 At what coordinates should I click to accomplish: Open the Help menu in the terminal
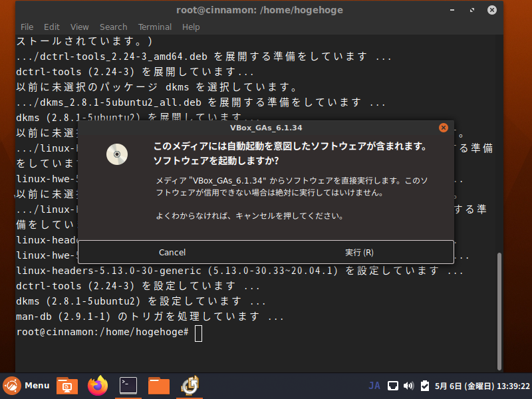pos(191,27)
